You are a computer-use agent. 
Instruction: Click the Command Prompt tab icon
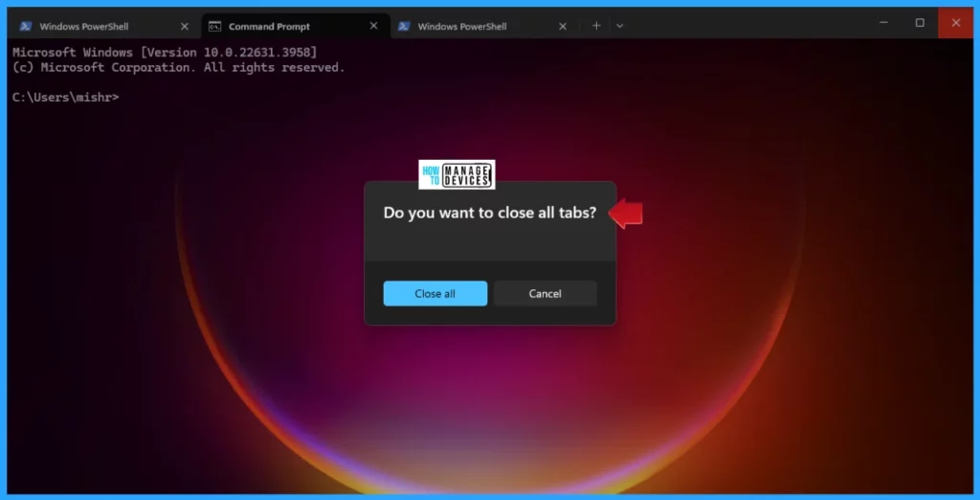(214, 26)
